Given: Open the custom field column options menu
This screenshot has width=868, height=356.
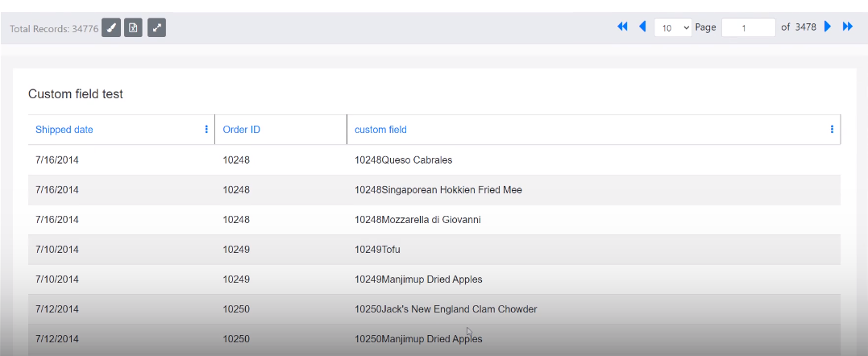Looking at the screenshot, I should [832, 130].
